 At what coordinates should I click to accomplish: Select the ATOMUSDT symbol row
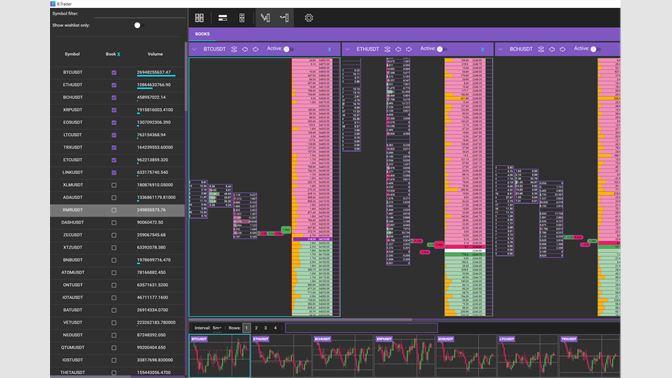point(117,273)
